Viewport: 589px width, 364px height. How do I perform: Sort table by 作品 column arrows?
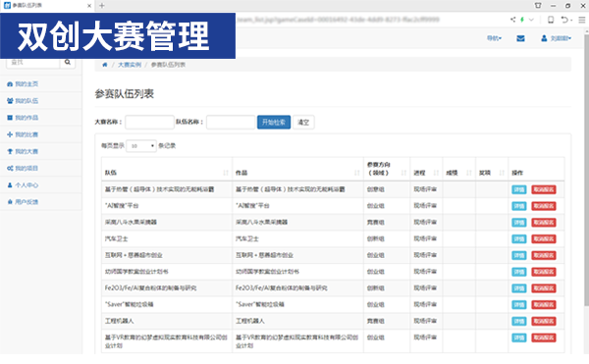[x=357, y=173]
